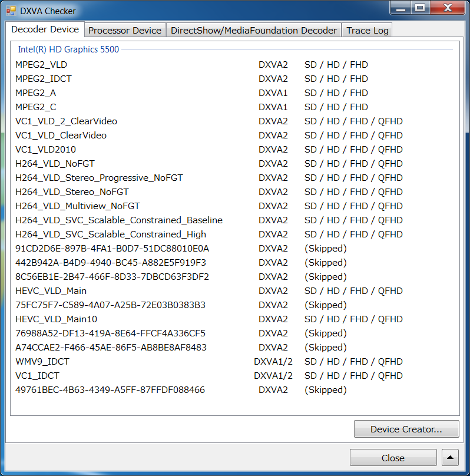The width and height of the screenshot is (470, 476).
Task: Click the VC1_VLD2010 list entry
Action: pyautogui.click(x=45, y=150)
